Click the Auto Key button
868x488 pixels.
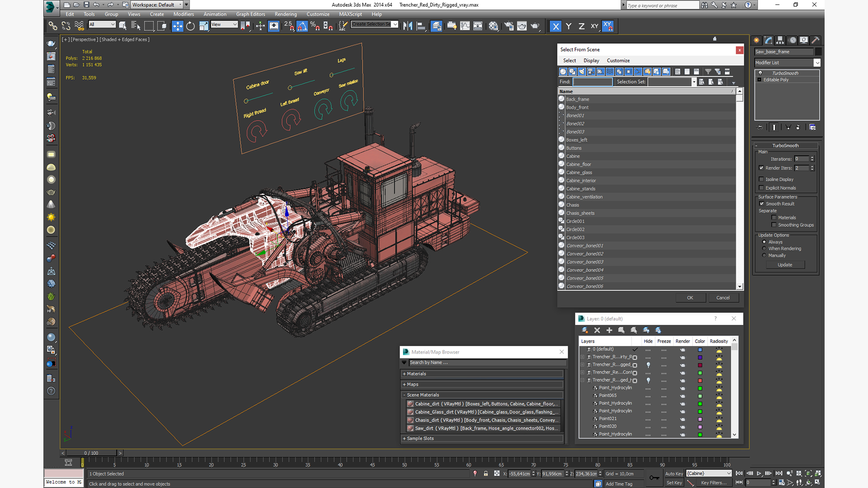(674, 474)
